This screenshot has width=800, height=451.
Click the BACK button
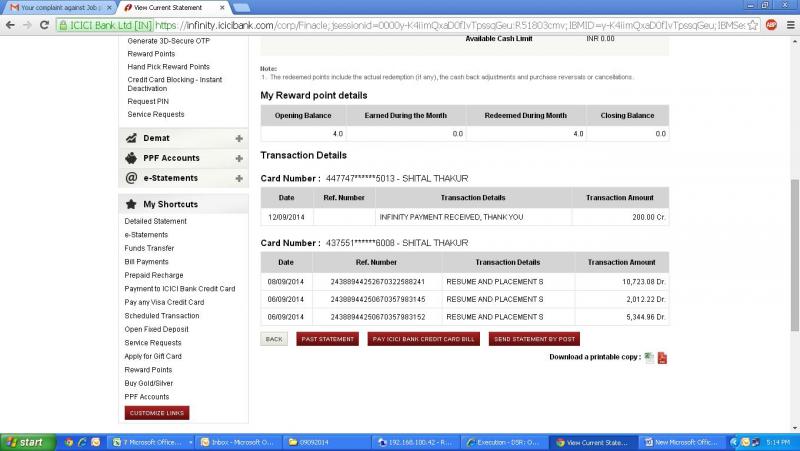pyautogui.click(x=274, y=339)
